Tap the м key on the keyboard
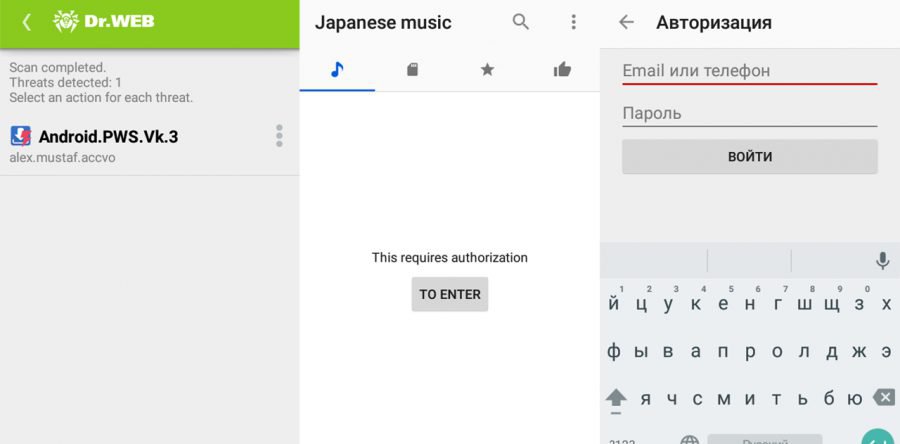900x444 pixels. click(x=724, y=399)
